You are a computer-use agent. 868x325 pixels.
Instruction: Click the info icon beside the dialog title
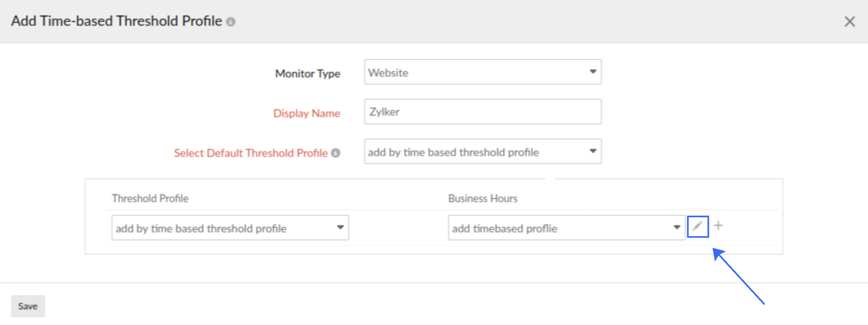231,22
